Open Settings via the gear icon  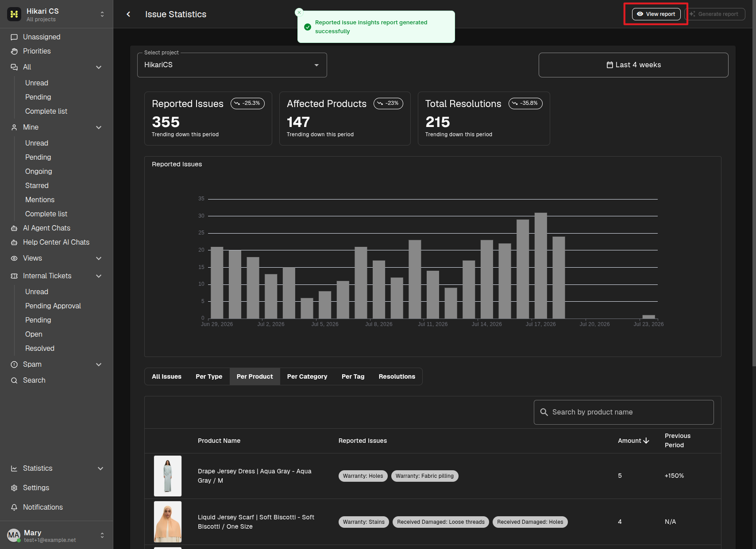tap(14, 488)
